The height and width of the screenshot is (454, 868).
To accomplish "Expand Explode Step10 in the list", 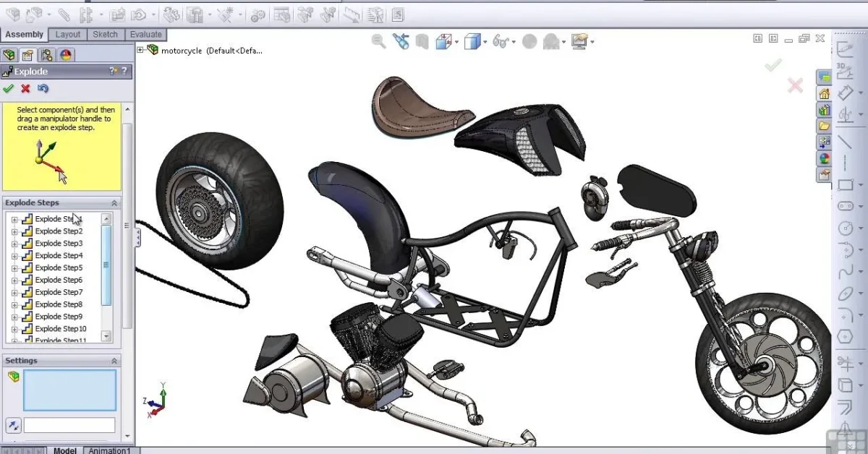I will pyautogui.click(x=14, y=330).
